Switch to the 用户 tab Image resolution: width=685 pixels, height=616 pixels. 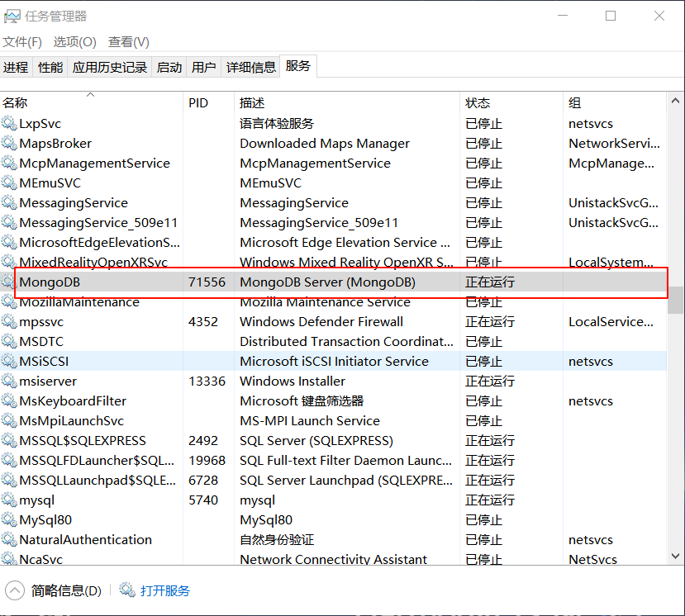coord(203,67)
